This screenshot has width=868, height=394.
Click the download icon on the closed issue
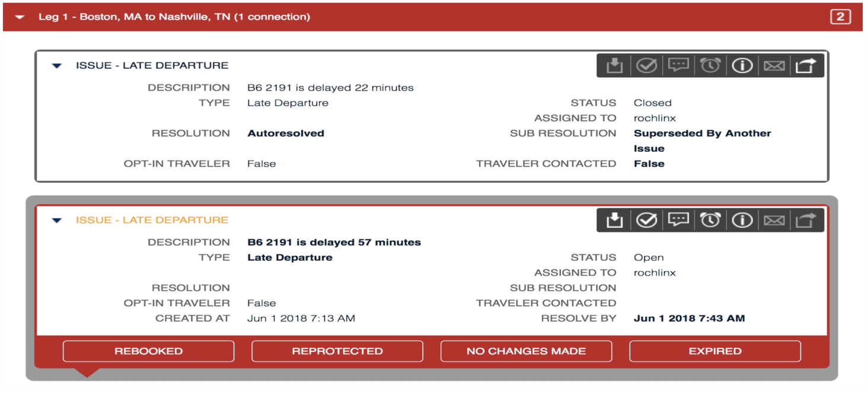click(x=614, y=65)
